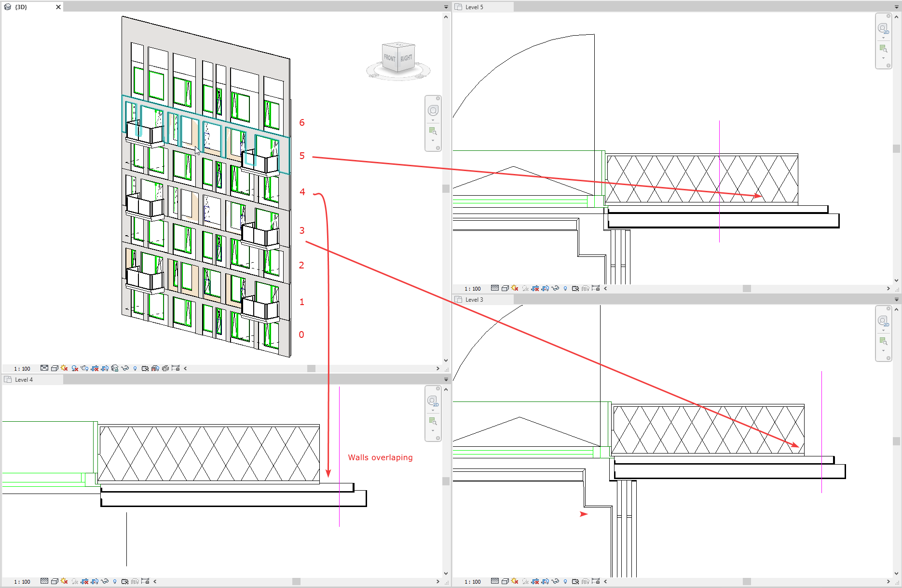Reveal Hidden Elements in the Level 3 view

coord(565,582)
